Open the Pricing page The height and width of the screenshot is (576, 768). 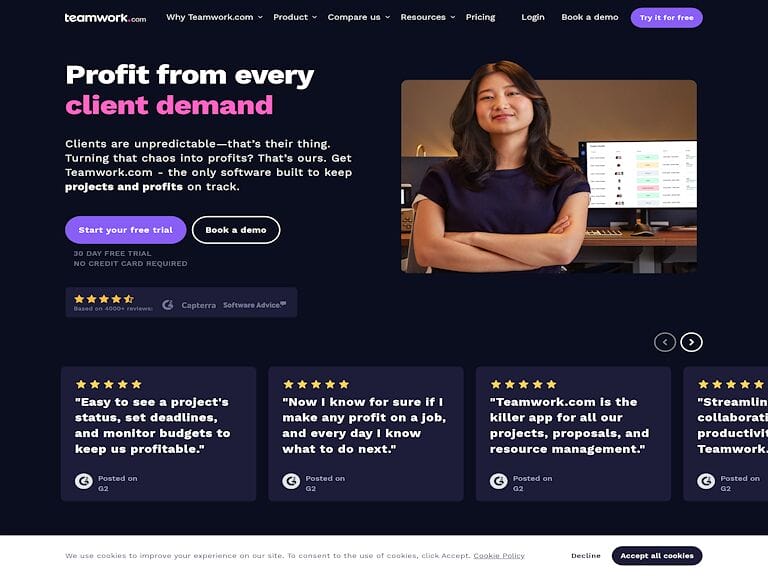click(480, 17)
